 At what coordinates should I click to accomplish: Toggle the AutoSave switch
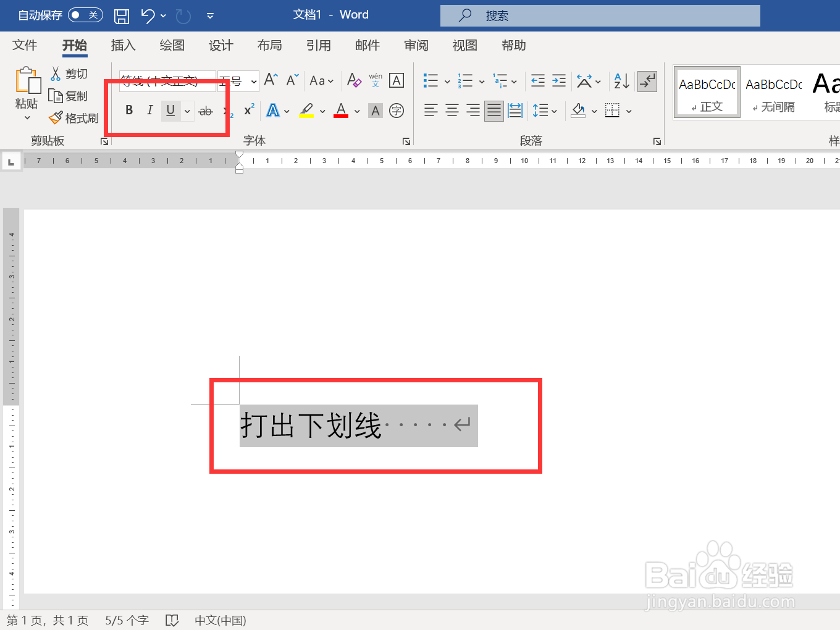tap(85, 15)
